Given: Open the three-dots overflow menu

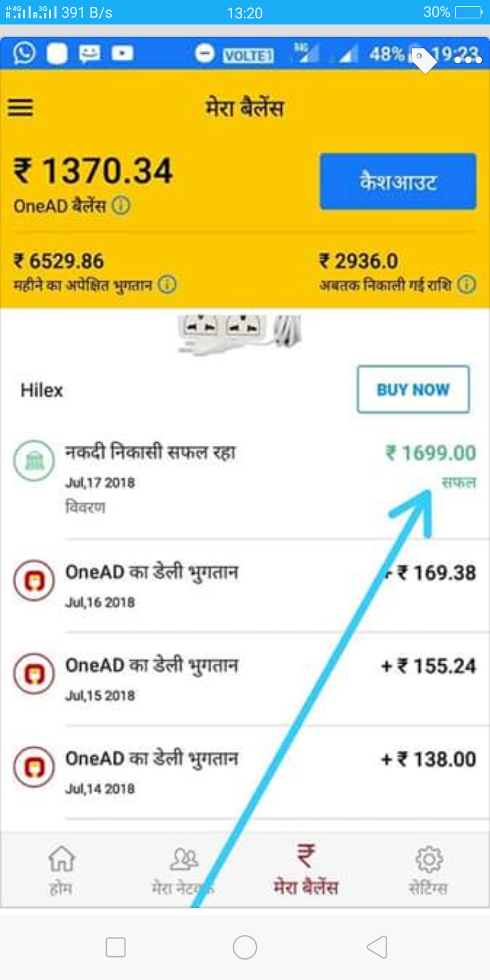Looking at the screenshot, I should click(468, 60).
